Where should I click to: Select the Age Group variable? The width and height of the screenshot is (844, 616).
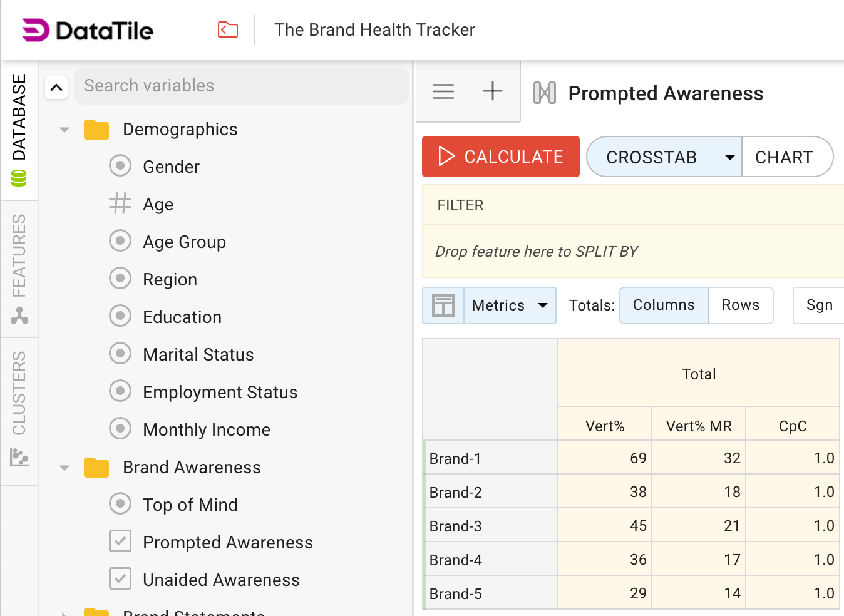[184, 242]
